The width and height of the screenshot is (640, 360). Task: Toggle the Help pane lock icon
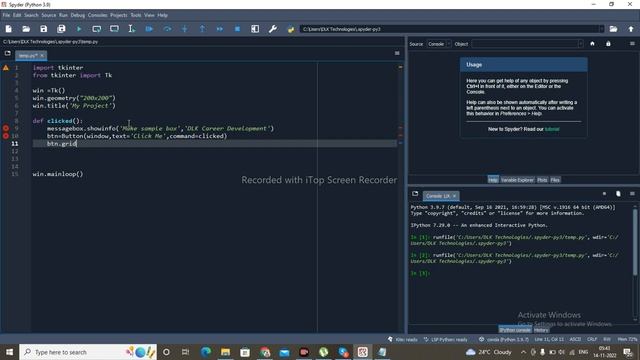(608, 44)
